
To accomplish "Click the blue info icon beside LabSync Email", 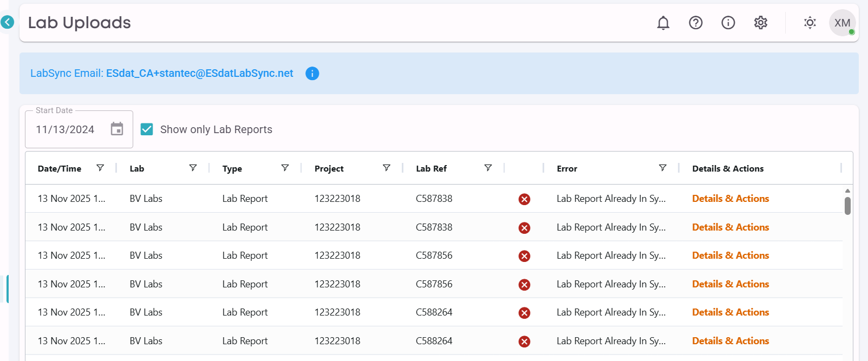I will click(x=312, y=74).
